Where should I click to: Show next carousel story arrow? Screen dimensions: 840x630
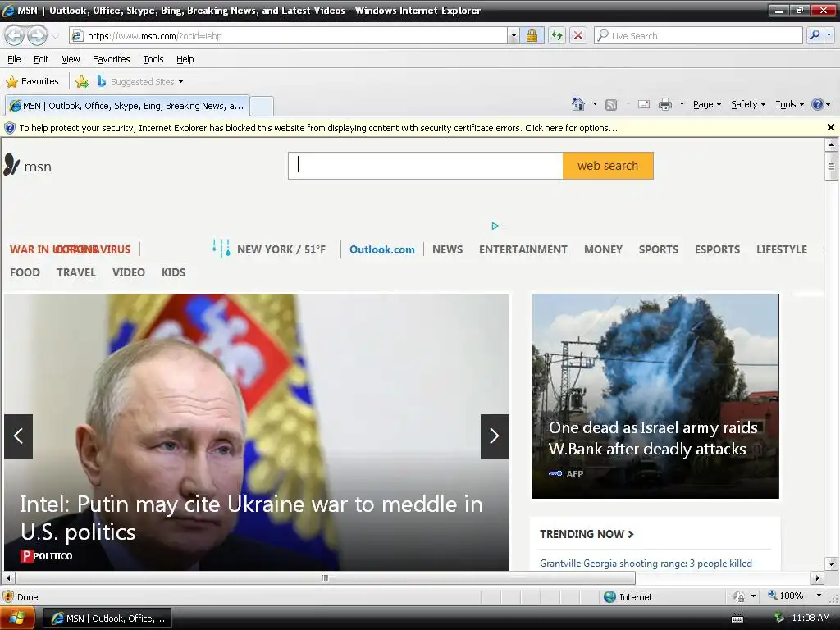[495, 436]
